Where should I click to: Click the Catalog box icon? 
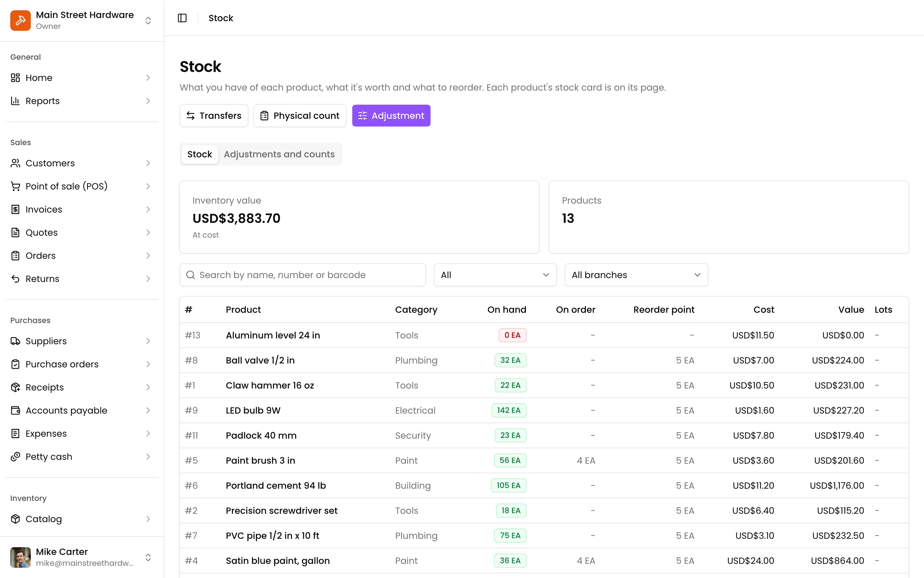pos(15,519)
